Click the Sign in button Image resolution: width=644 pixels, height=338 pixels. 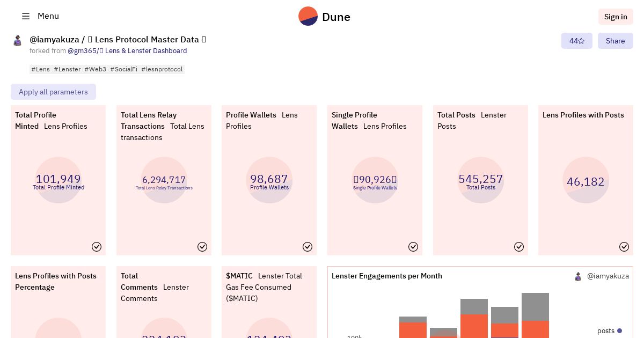[x=616, y=17]
